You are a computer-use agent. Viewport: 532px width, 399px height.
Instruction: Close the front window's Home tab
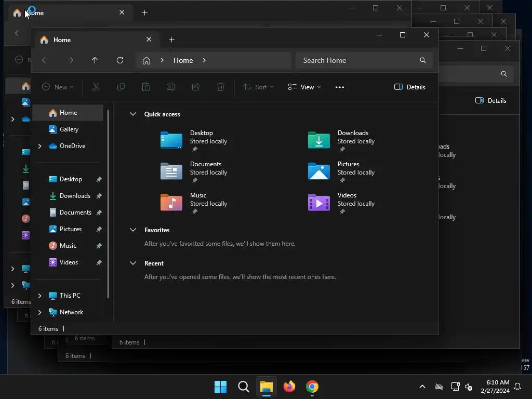coord(149,39)
